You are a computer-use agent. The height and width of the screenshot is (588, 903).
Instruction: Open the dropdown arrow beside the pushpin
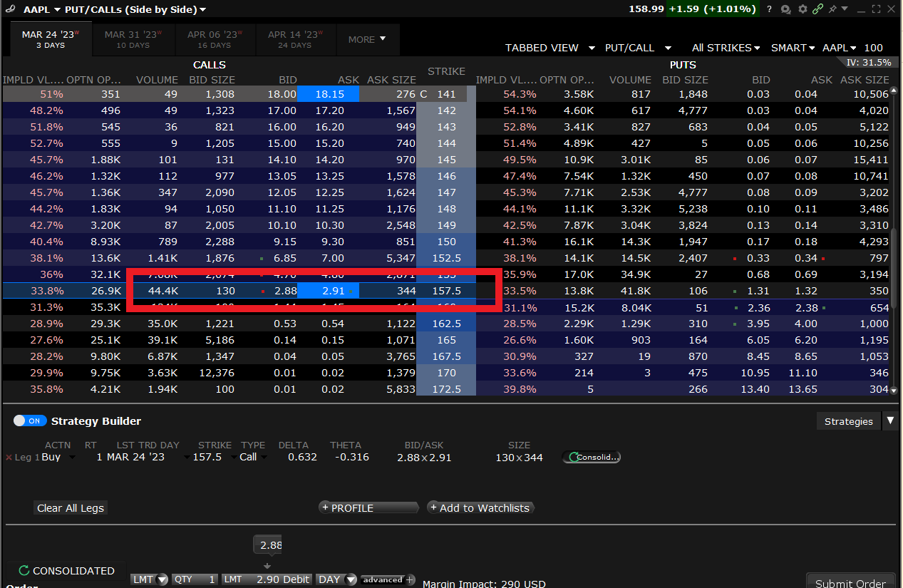845,9
